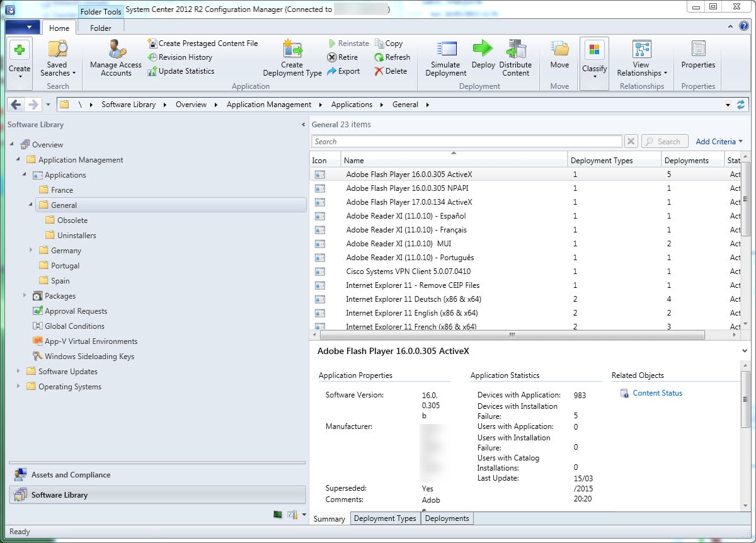This screenshot has height=543, width=756.
Task: Select Cisco Systems VPN Client 5.0.07.0410 row
Action: click(x=526, y=271)
